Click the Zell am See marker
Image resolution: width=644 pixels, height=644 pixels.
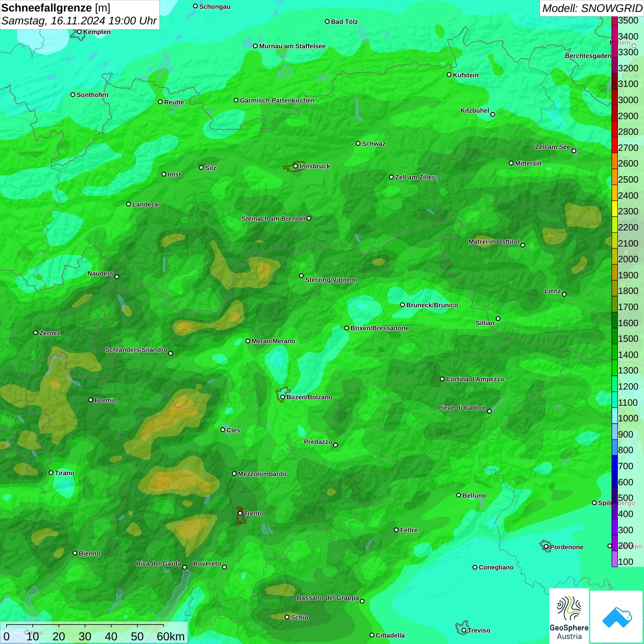[574, 150]
